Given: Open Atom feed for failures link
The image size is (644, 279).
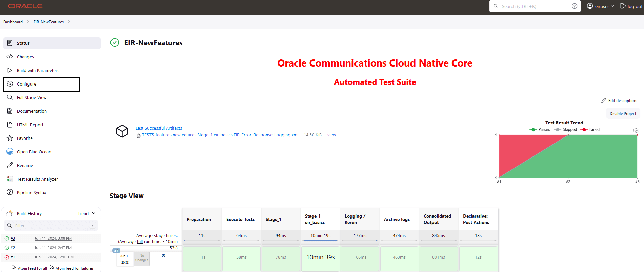Looking at the screenshot, I should point(75,268).
